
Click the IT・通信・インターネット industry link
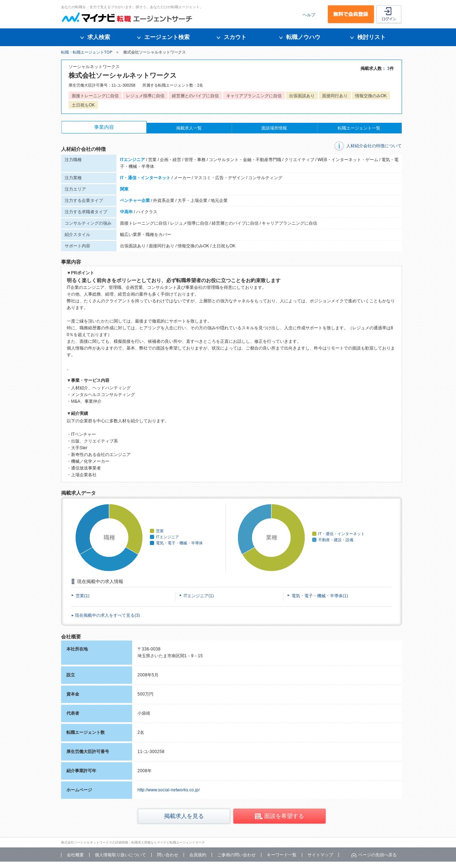(x=145, y=178)
